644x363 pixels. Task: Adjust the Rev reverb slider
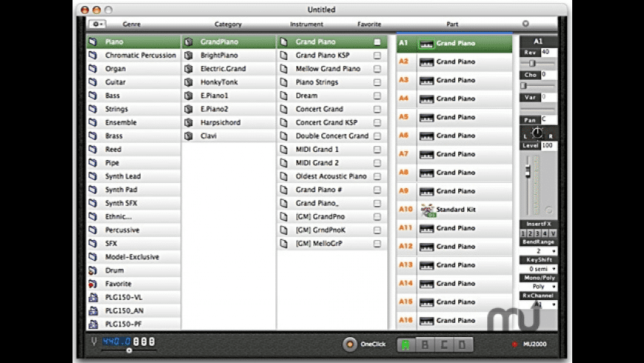(532, 63)
